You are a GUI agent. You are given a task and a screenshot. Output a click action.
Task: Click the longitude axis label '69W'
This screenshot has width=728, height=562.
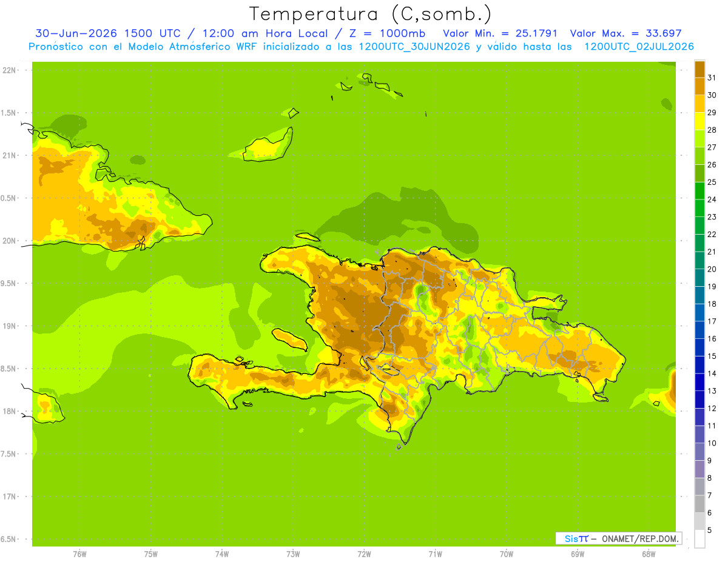click(x=578, y=554)
